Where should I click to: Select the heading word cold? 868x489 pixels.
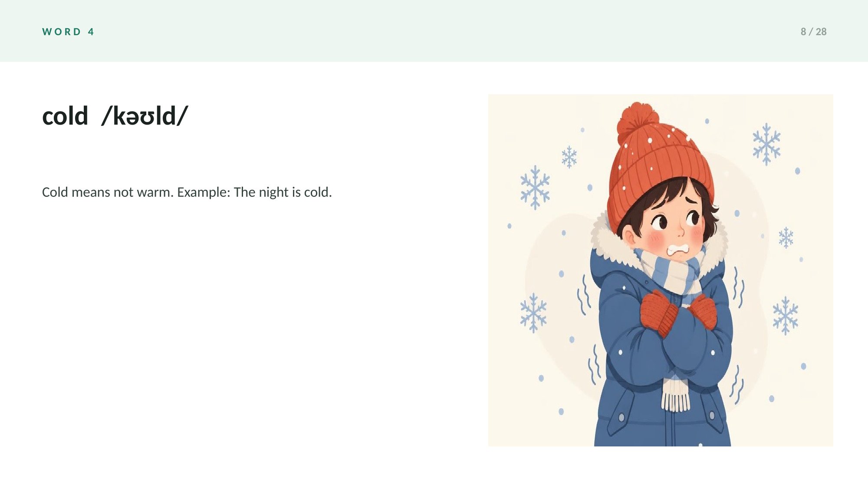click(65, 116)
